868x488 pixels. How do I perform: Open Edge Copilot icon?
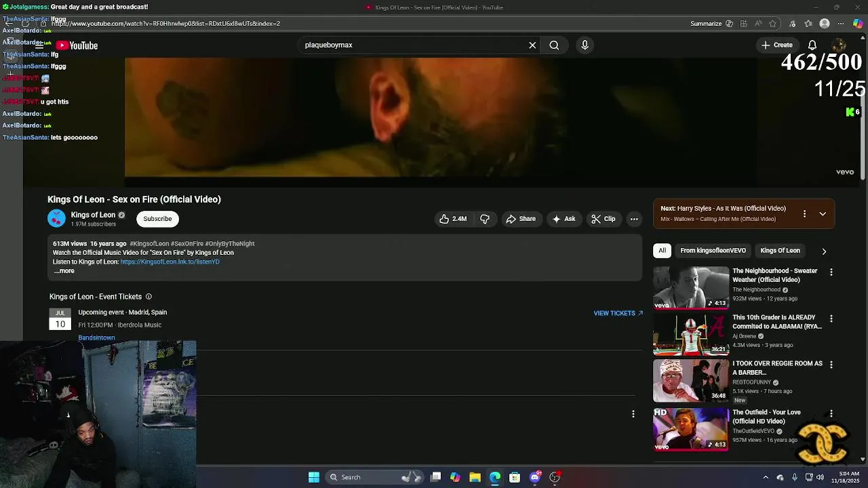858,24
